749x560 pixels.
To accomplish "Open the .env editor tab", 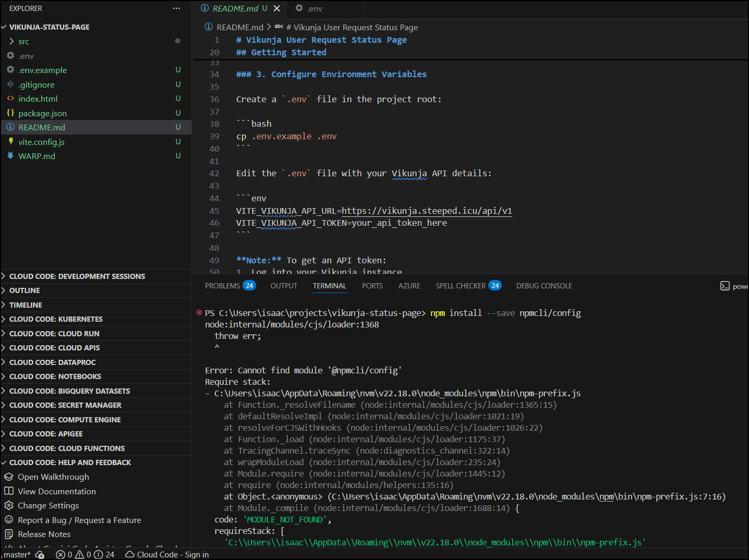I will pyautogui.click(x=314, y=8).
